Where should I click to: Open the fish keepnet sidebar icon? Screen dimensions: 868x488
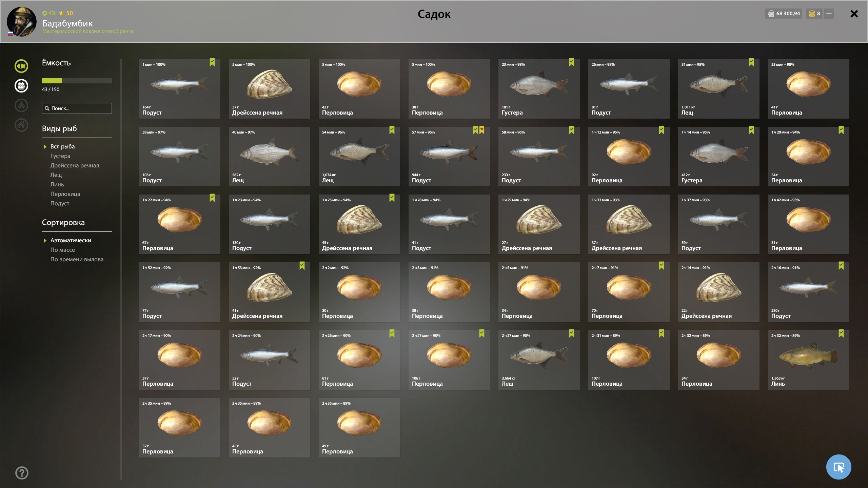pos(21,66)
